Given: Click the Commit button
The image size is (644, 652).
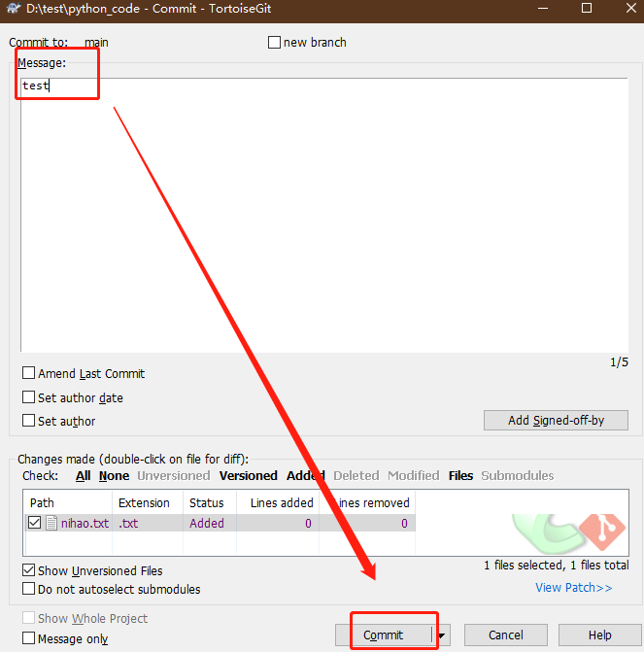Looking at the screenshot, I should pos(384,635).
